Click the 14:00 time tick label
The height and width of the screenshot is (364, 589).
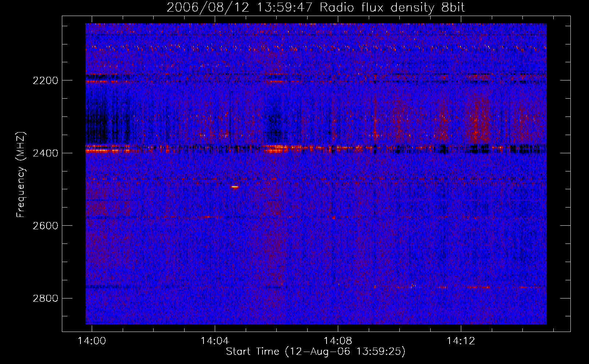(x=92, y=341)
